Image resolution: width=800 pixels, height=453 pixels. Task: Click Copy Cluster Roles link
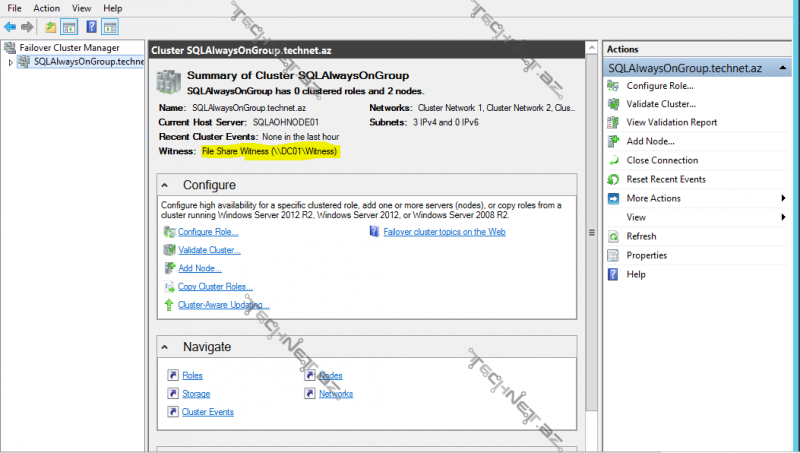click(215, 287)
